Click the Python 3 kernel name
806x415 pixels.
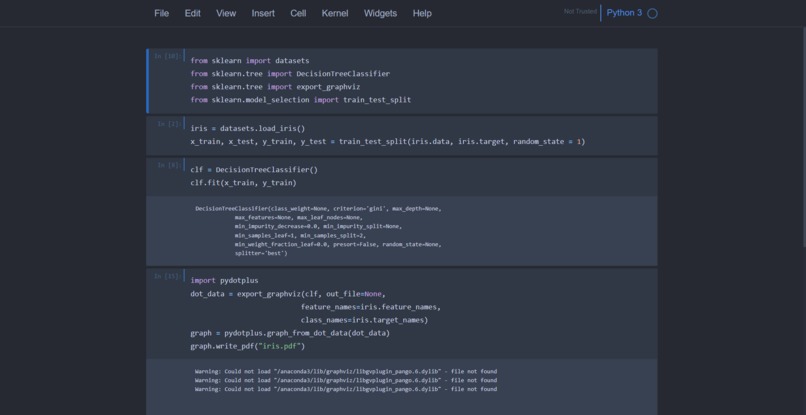tap(624, 13)
